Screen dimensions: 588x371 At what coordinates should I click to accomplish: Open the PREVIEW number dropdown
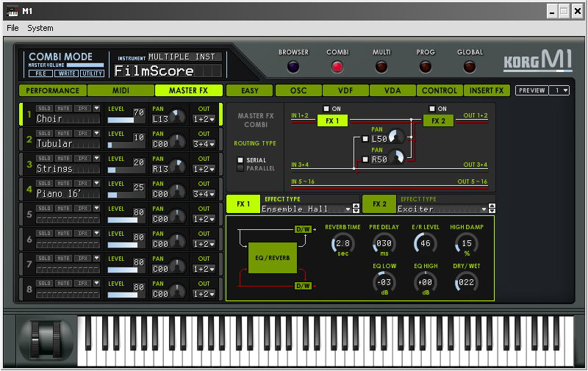click(559, 90)
